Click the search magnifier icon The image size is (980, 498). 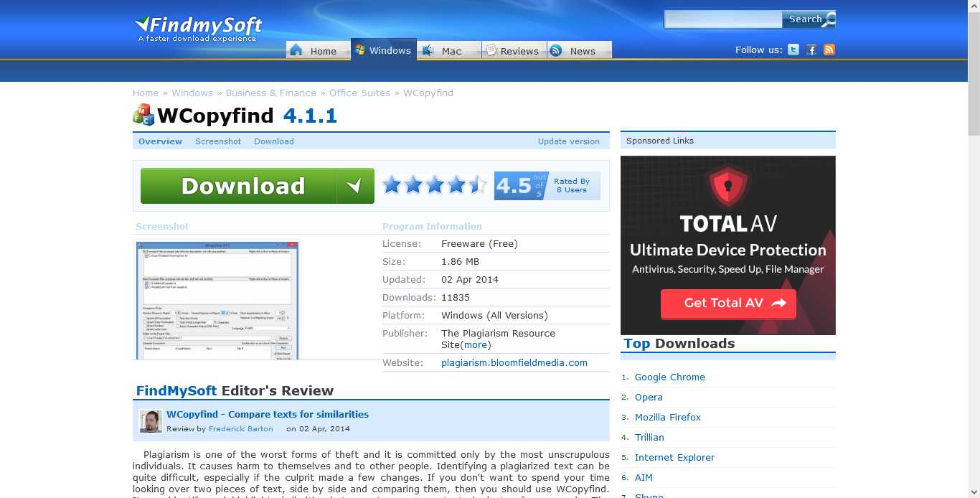pyautogui.click(x=829, y=20)
